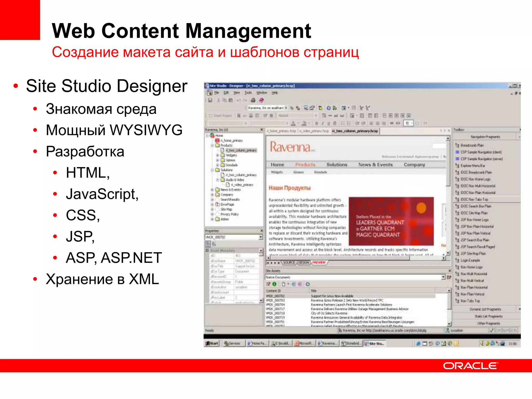
Task: Expand the Widgets folder in site tree
Action: (217, 155)
